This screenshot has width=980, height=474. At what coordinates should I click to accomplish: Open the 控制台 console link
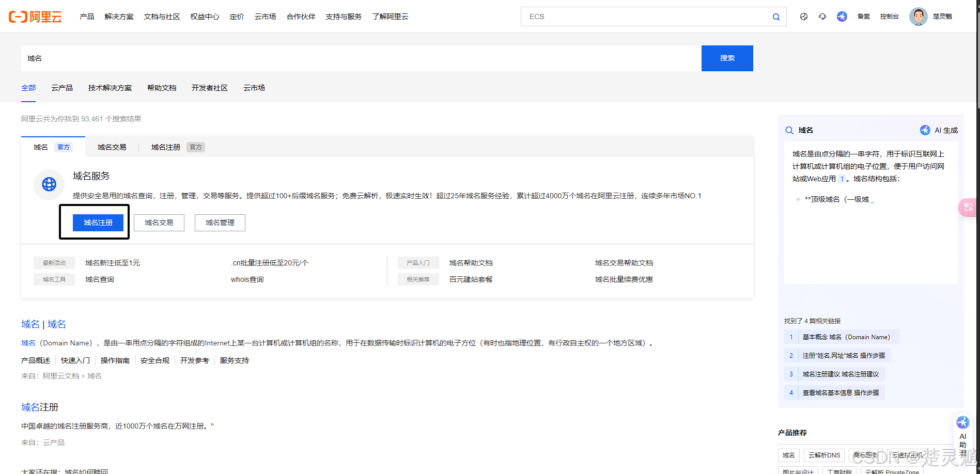point(889,17)
